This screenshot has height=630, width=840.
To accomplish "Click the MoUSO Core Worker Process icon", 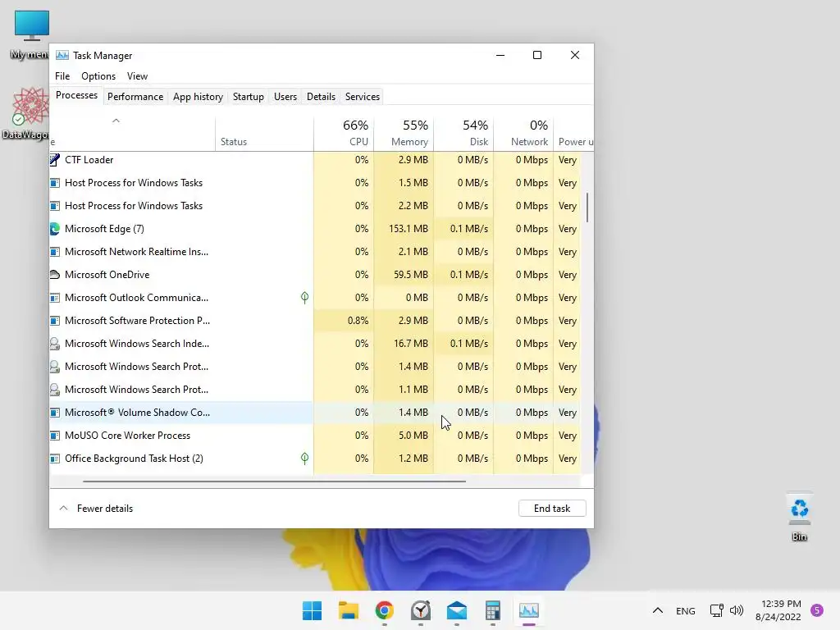I will pyautogui.click(x=55, y=436).
